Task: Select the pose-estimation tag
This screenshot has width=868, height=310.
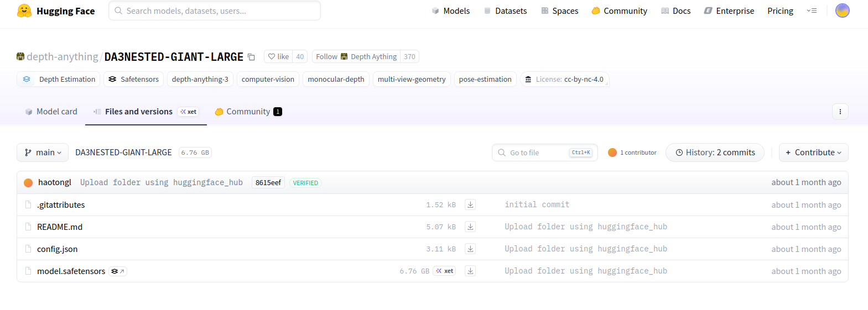Action: click(485, 79)
